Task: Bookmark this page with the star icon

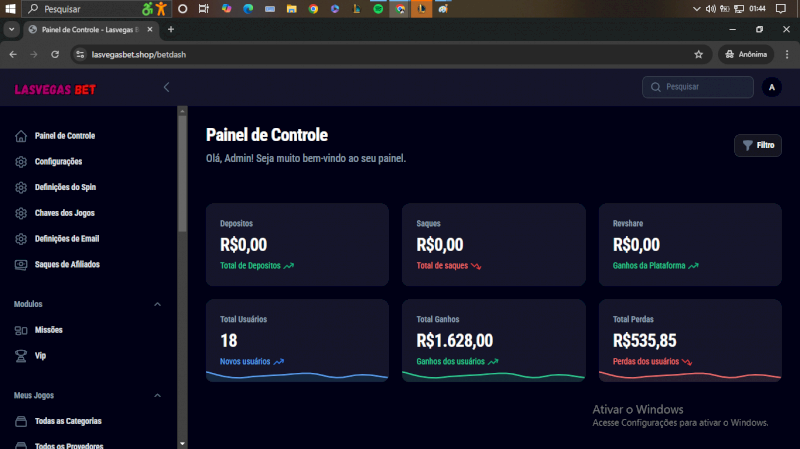Action: pos(698,55)
